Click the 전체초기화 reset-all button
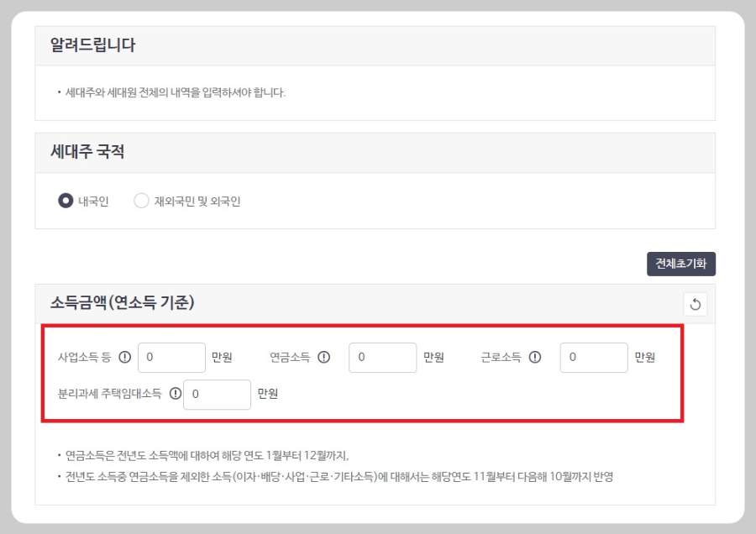Screen dimensions: 756x534 tap(680, 264)
